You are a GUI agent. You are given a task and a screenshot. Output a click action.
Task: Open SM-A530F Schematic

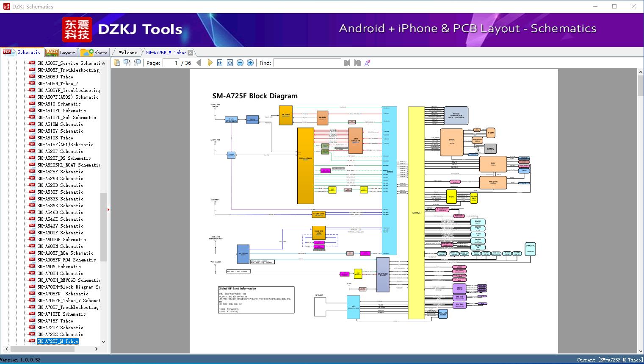tap(60, 192)
